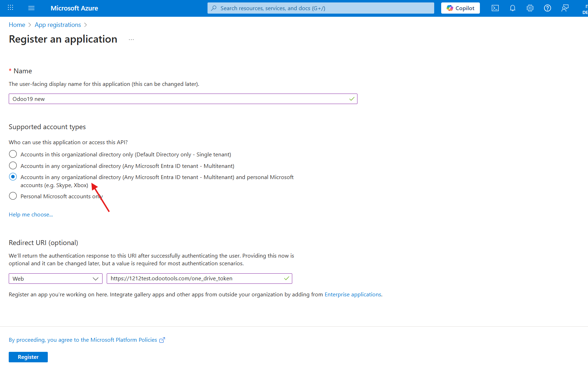Expand the Web platform dropdown
Viewport: 588px width, 370px height.
pyautogui.click(x=55, y=279)
